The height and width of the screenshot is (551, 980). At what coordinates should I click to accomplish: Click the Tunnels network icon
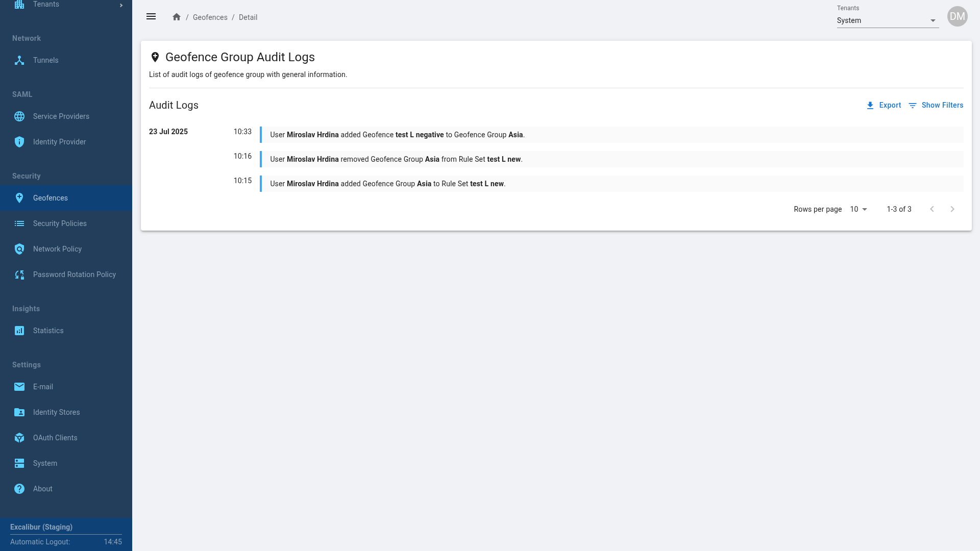[19, 60]
